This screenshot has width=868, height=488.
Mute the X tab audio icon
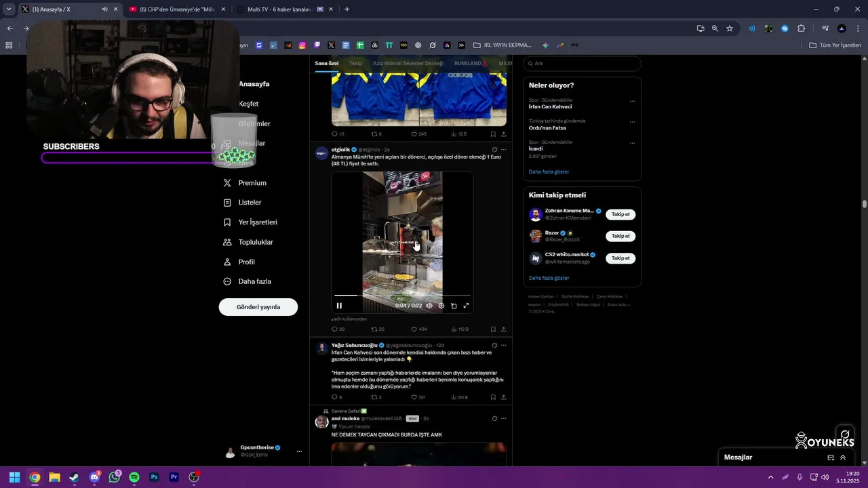(104, 9)
